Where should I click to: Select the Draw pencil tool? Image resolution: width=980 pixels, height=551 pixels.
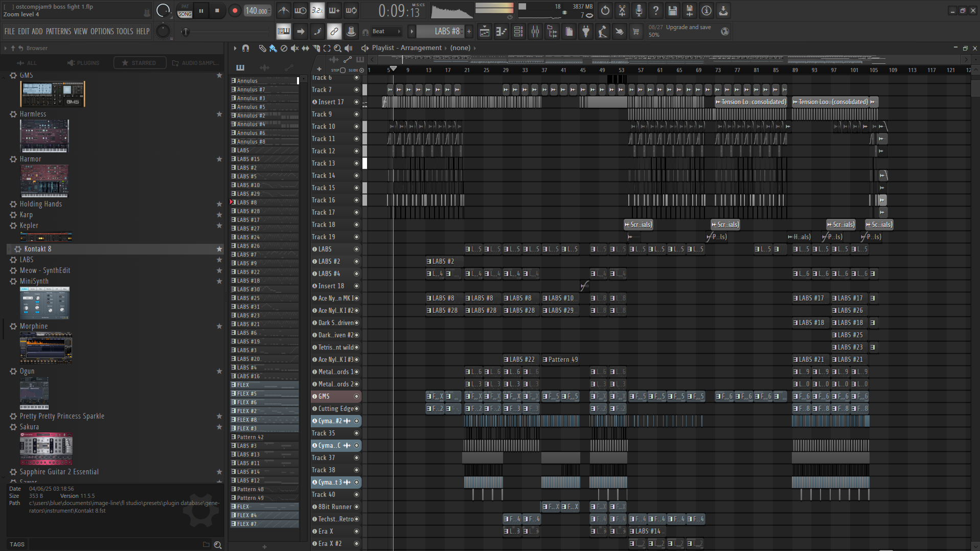coord(262,48)
